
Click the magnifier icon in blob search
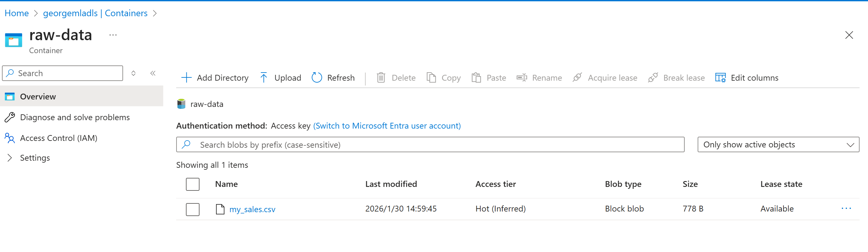click(186, 144)
